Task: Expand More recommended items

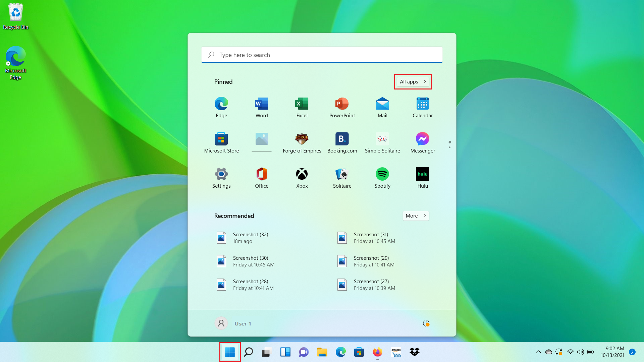Action: click(416, 216)
